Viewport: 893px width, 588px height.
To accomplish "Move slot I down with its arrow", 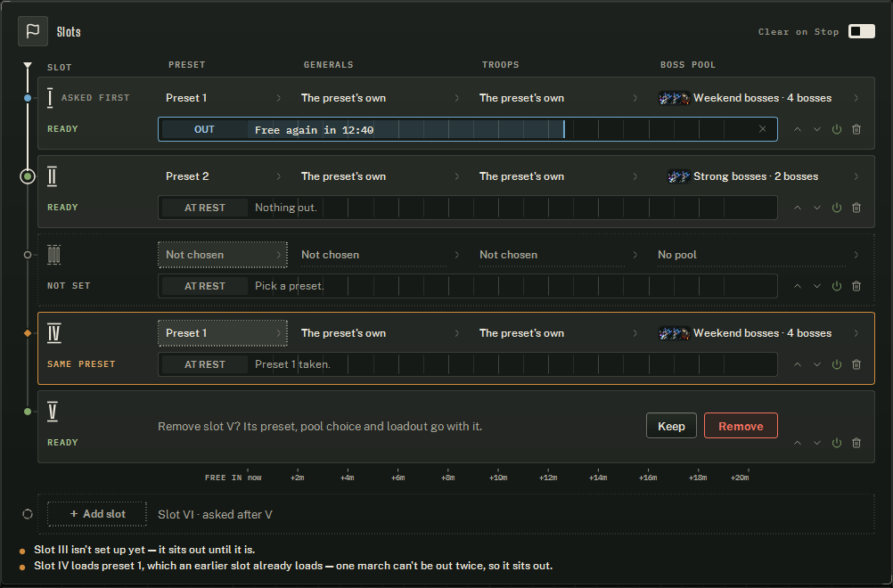I will (817, 129).
